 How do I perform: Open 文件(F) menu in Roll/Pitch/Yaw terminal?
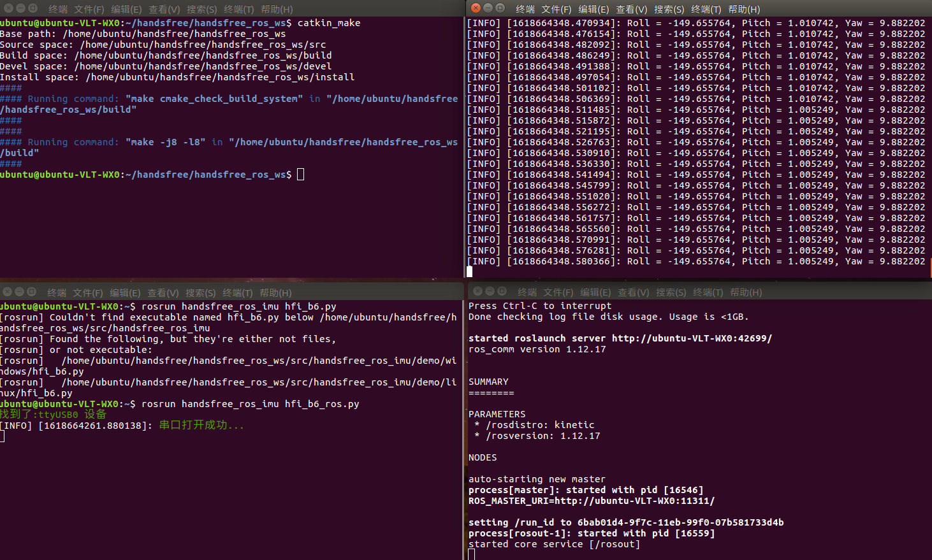point(557,9)
